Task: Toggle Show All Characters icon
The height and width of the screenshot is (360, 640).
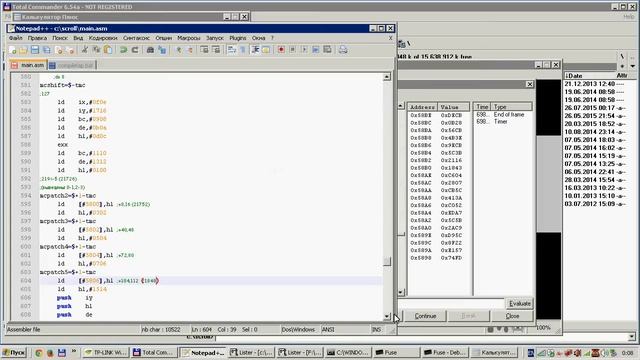Action: click(x=243, y=50)
